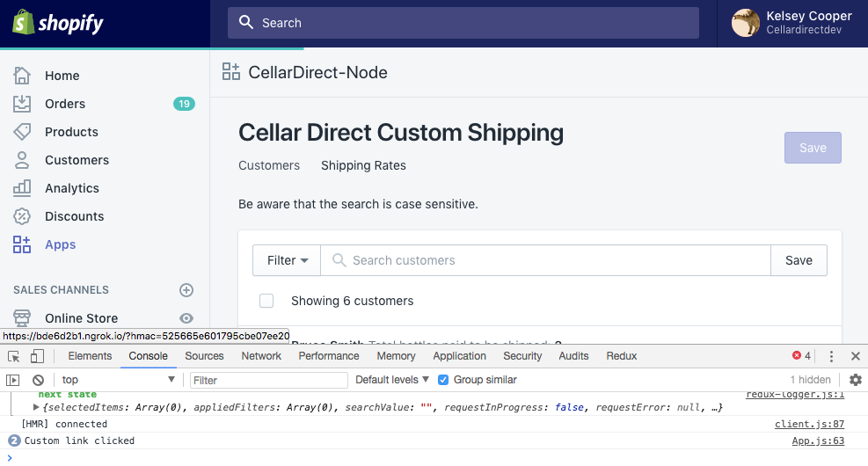Expand the logged next state object
The width and height of the screenshot is (868, 466).
pyautogui.click(x=36, y=407)
